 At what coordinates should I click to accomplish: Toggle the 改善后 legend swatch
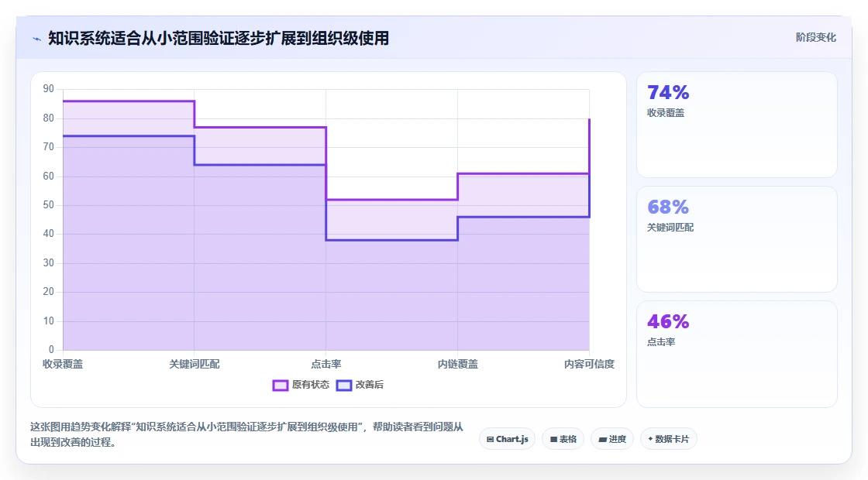tap(344, 385)
